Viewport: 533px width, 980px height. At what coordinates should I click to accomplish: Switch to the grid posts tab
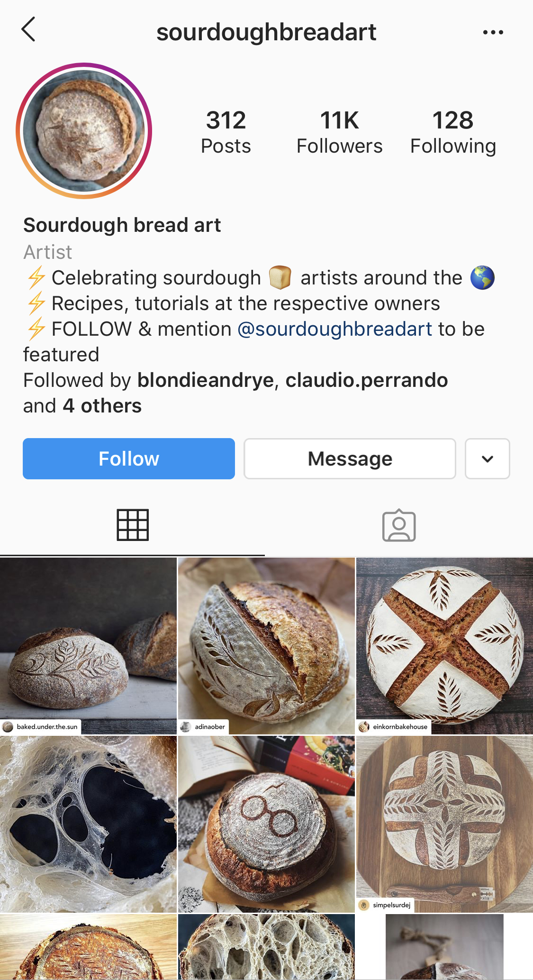pyautogui.click(x=133, y=525)
